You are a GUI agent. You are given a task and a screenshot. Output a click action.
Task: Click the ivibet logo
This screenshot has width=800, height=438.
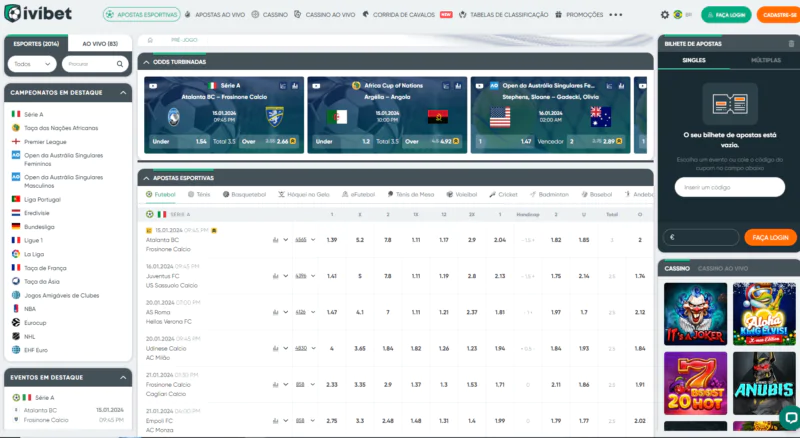[x=38, y=13]
